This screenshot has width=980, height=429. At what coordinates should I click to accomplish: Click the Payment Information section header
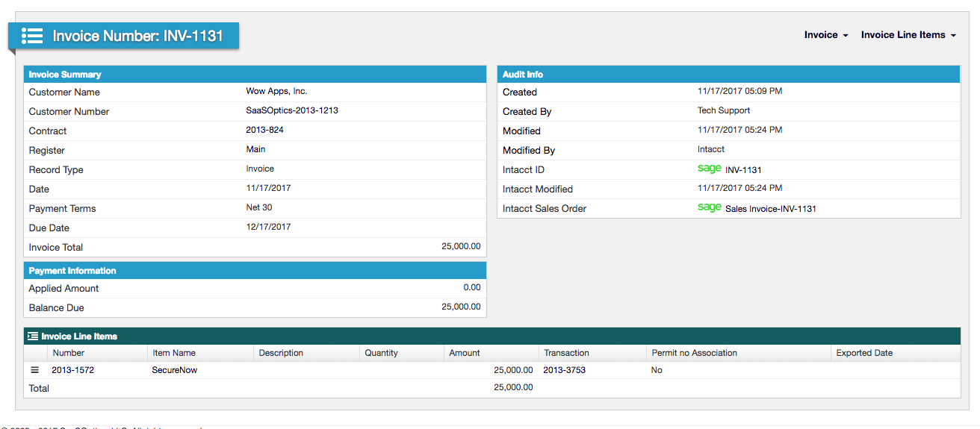pos(255,270)
